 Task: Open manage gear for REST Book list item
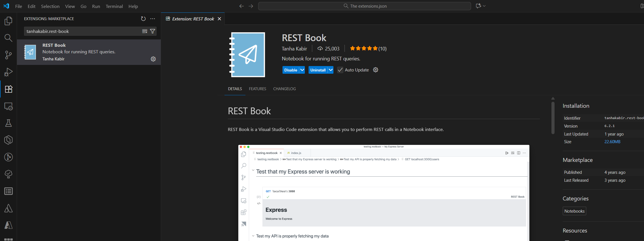pos(153,59)
